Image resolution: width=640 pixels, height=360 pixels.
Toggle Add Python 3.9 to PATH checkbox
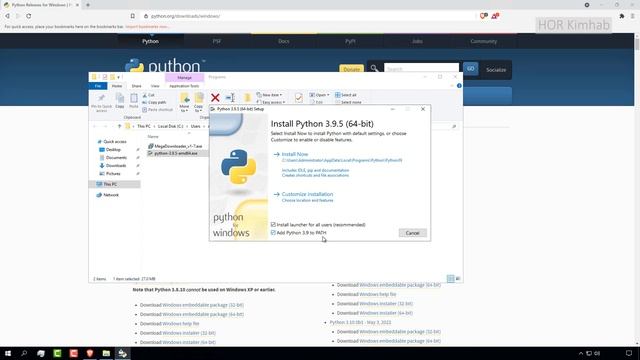pos(273,233)
